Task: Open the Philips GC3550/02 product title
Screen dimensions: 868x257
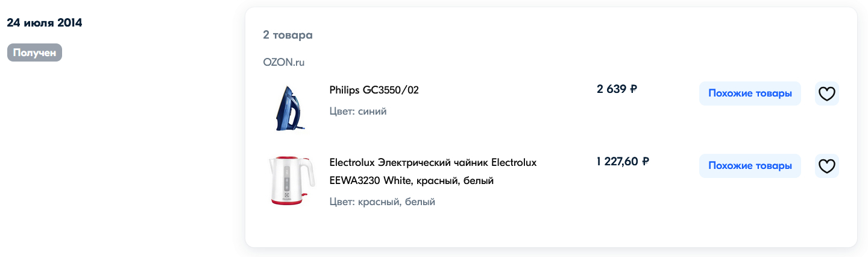Action: (374, 90)
